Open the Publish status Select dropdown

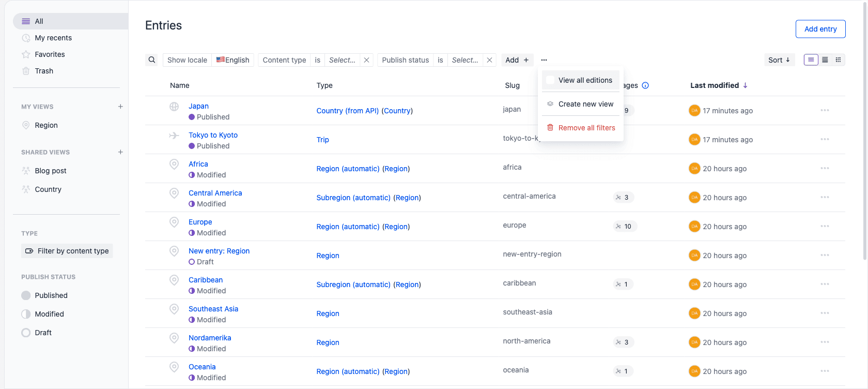465,60
